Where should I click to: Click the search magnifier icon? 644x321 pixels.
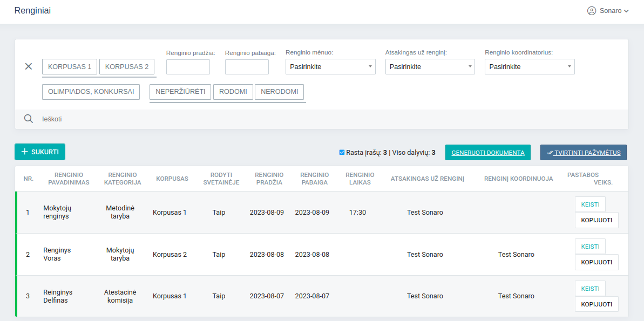click(x=29, y=119)
